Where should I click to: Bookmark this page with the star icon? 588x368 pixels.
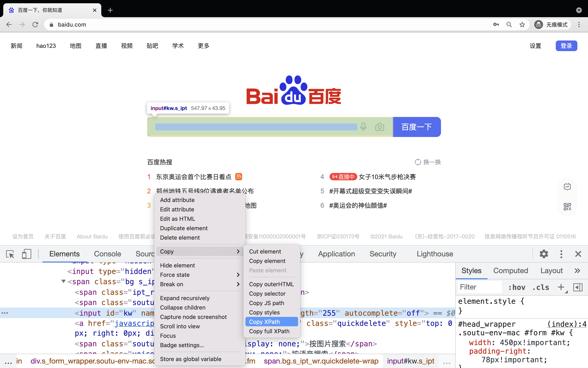click(522, 25)
